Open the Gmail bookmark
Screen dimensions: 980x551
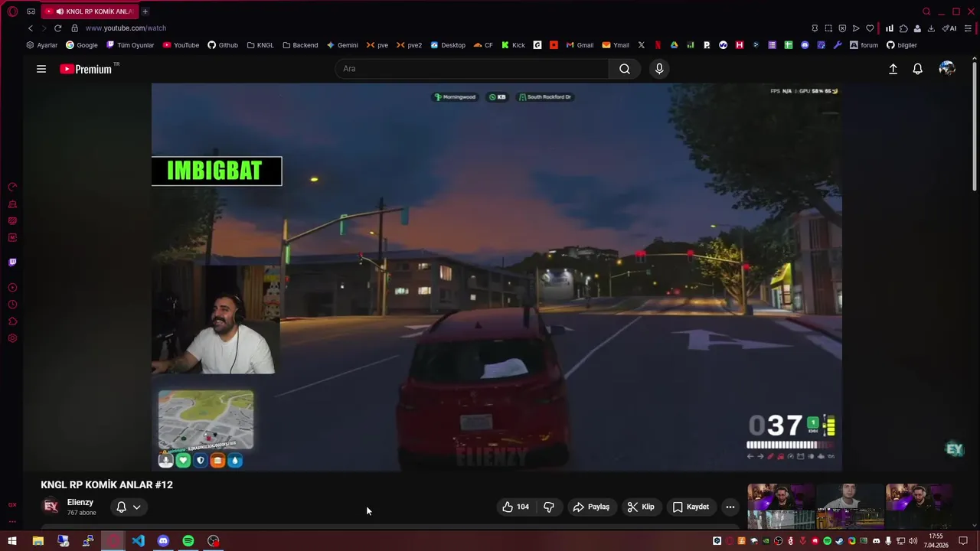(580, 45)
